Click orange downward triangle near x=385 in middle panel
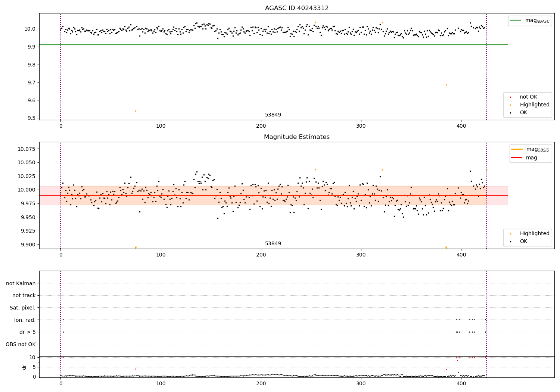This screenshot has width=560, height=392. click(446, 248)
